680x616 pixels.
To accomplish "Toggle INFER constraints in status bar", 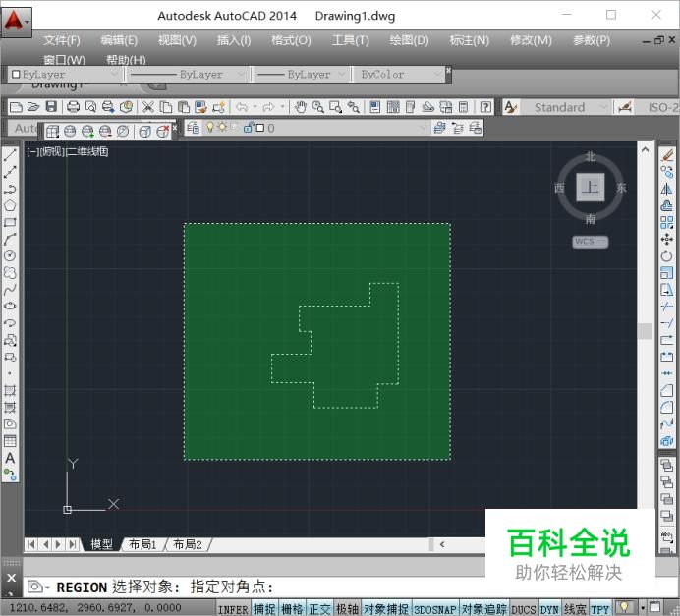I will 233,609.
